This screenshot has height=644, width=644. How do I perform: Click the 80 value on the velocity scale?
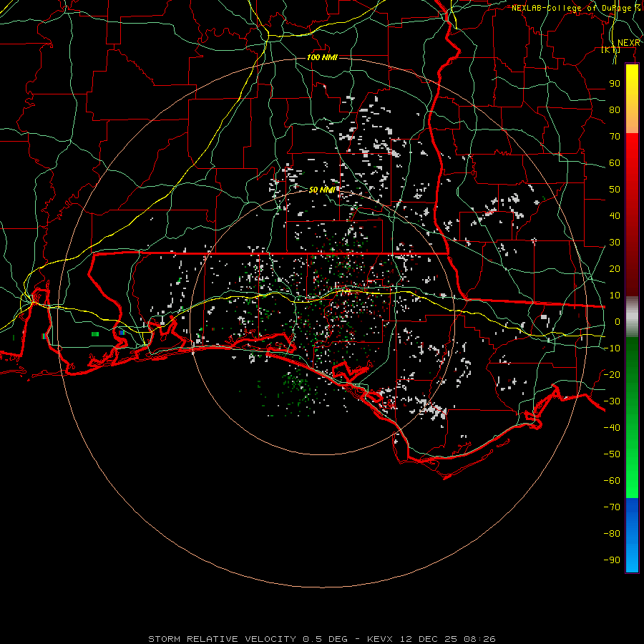615,110
